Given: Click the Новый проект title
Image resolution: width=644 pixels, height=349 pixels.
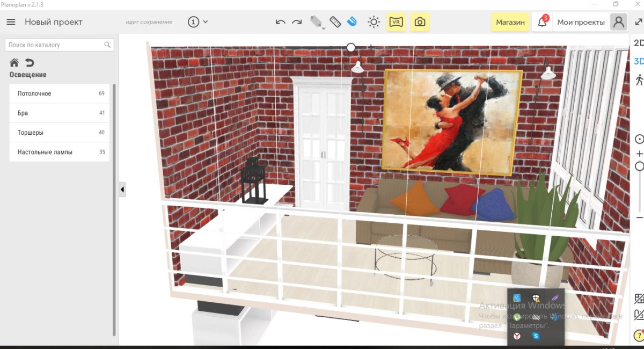Looking at the screenshot, I should coord(54,22).
